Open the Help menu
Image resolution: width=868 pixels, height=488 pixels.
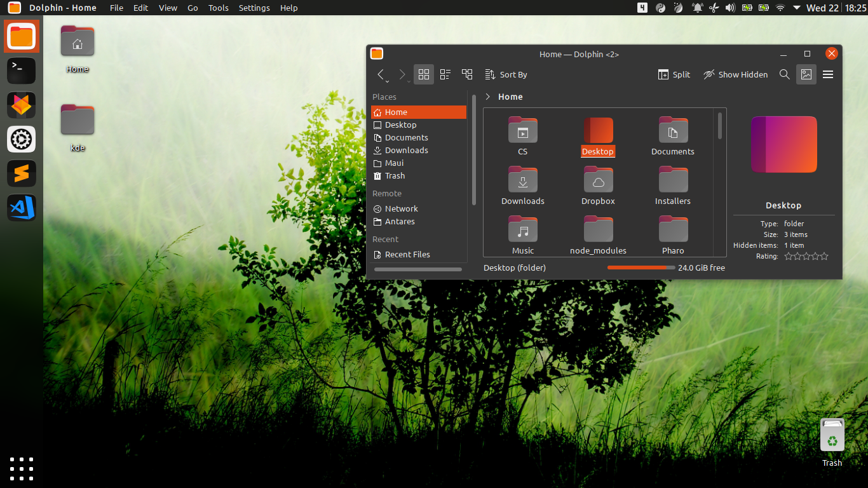[289, 8]
